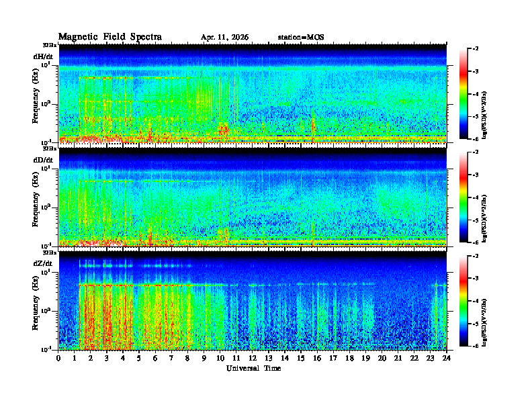
Task: Click hour "8" on the Universal Time axis
Action: (x=187, y=359)
